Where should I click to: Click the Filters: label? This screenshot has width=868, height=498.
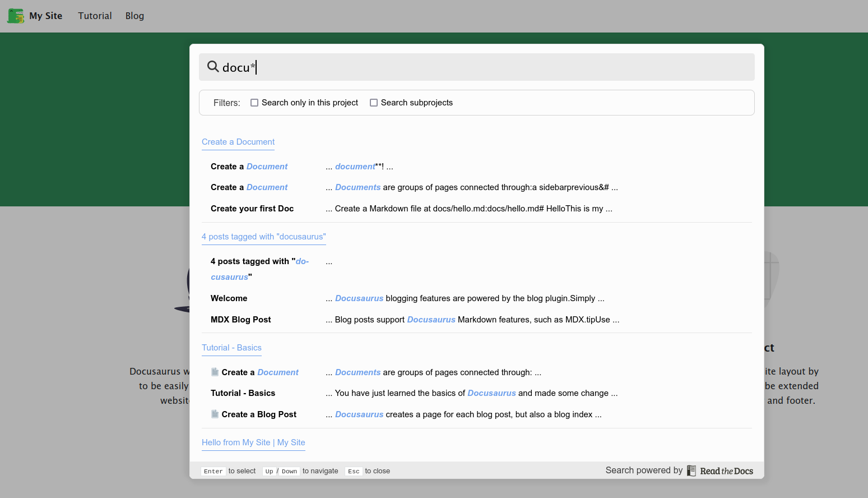click(x=227, y=103)
